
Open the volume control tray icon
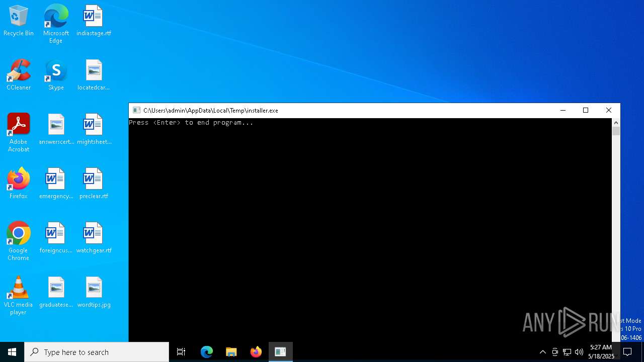tap(579, 352)
